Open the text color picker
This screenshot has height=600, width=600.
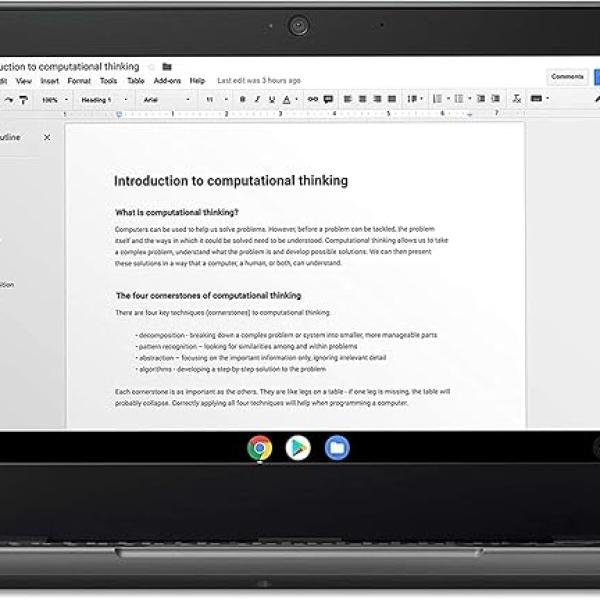[287, 99]
